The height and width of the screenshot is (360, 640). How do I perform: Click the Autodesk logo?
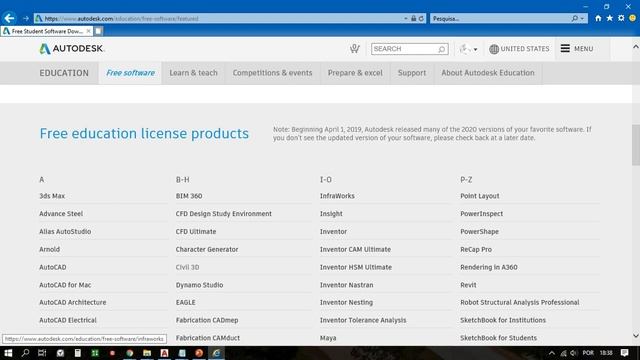pos(72,49)
